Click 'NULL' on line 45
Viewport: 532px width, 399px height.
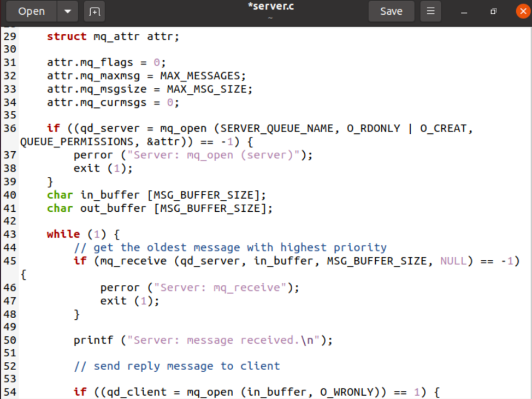point(453,261)
